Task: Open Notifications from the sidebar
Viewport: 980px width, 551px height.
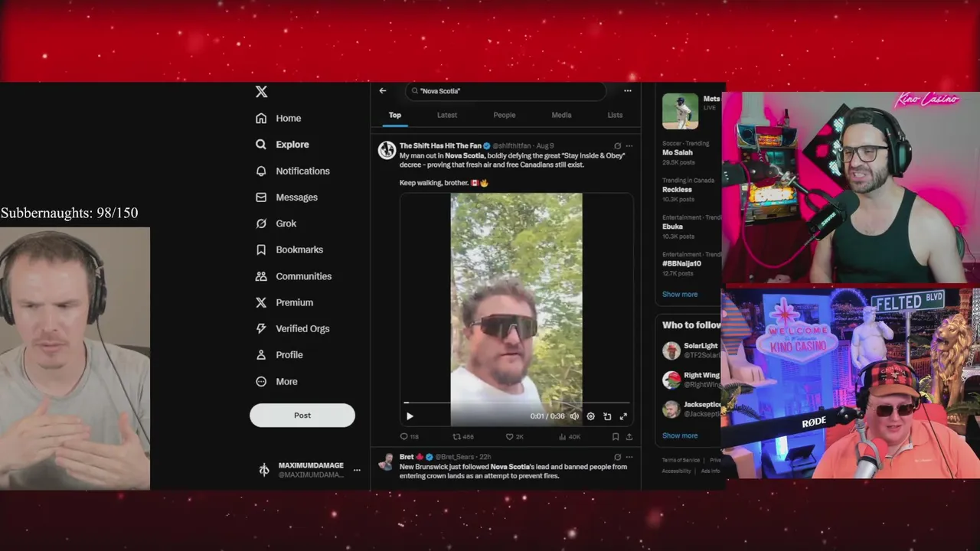Action: (292, 171)
